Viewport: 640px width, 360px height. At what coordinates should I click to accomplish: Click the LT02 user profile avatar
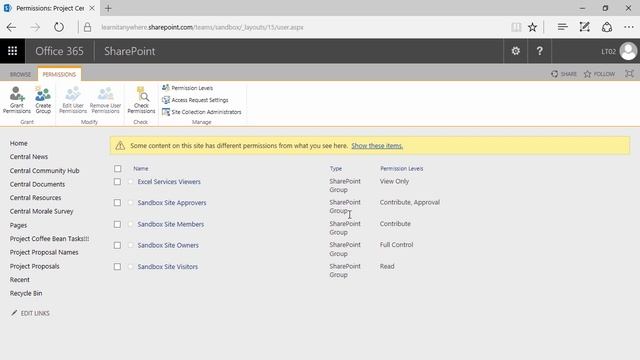pos(628,51)
